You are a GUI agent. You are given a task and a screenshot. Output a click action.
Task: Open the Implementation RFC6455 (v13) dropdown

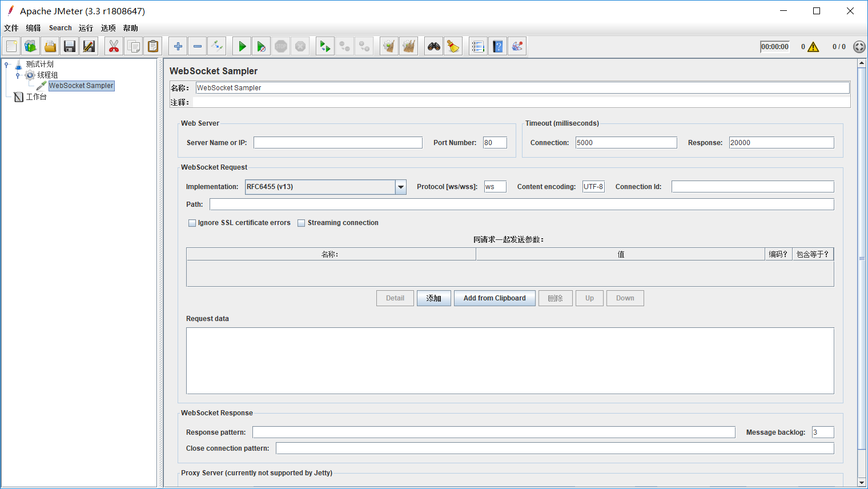[x=325, y=187]
